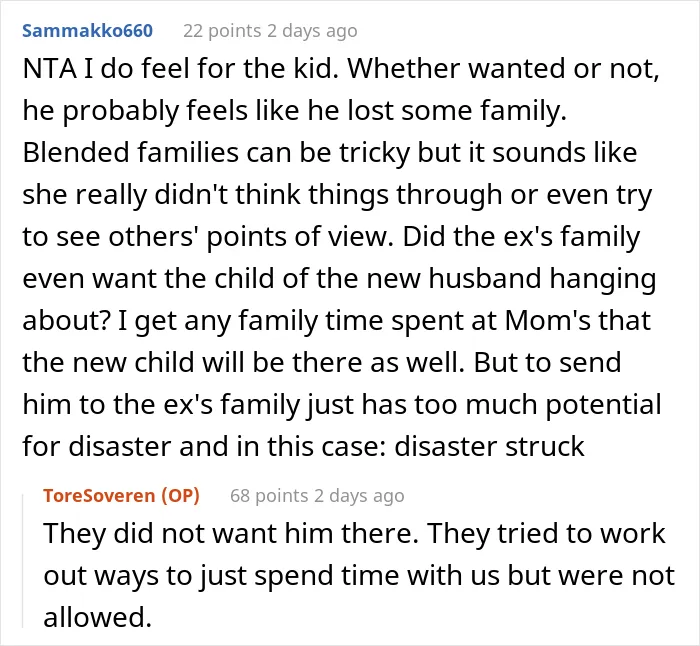The image size is (700, 646).
Task: Open top comment's "2 days ago" timestamp
Action: click(312, 31)
